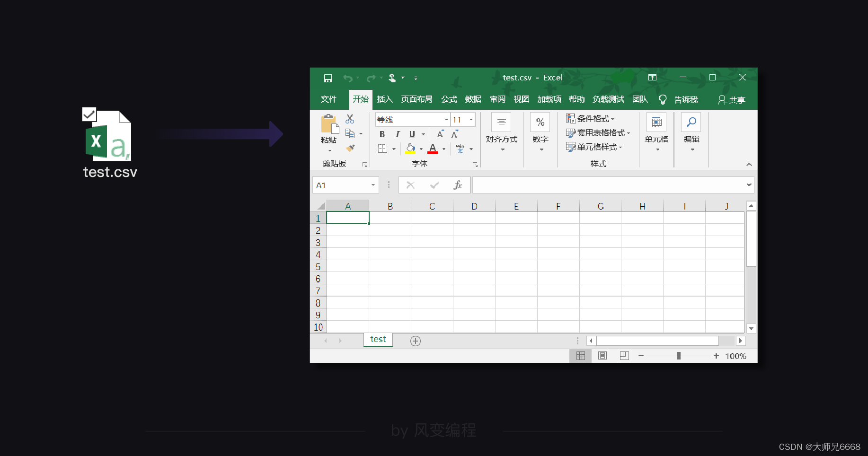Toggle Bold formatting

(x=382, y=134)
